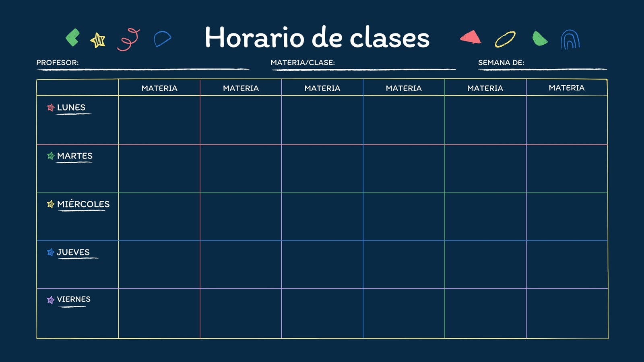Screen dimensions: 644x362
Task: Select the yellow star beside MIÉRCOLES
Action: (x=51, y=204)
